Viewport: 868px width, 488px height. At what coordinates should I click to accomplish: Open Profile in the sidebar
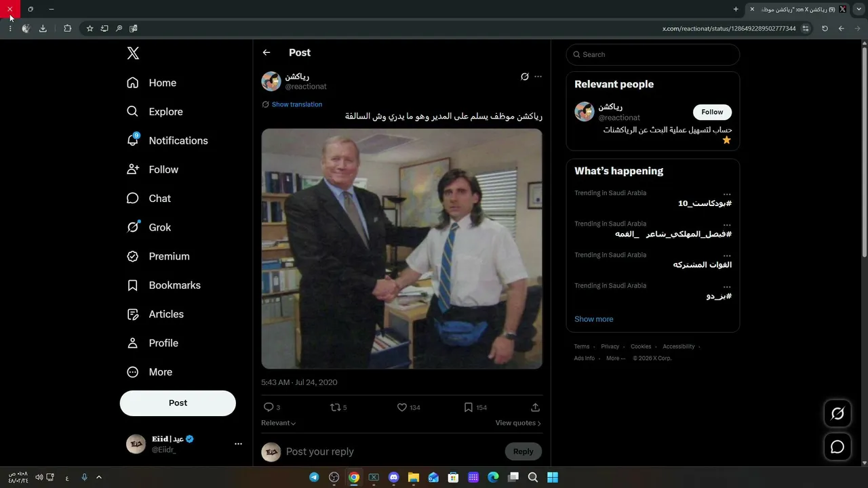(153, 343)
